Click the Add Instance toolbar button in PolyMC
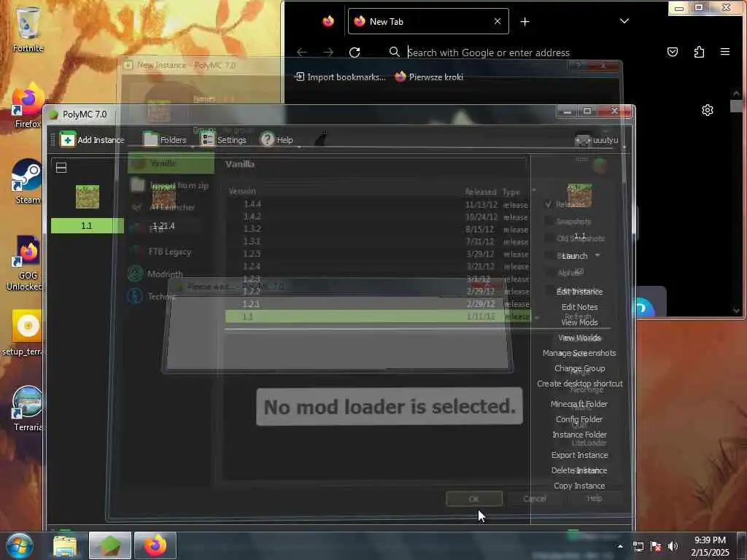The height and width of the screenshot is (560, 747). tap(92, 139)
